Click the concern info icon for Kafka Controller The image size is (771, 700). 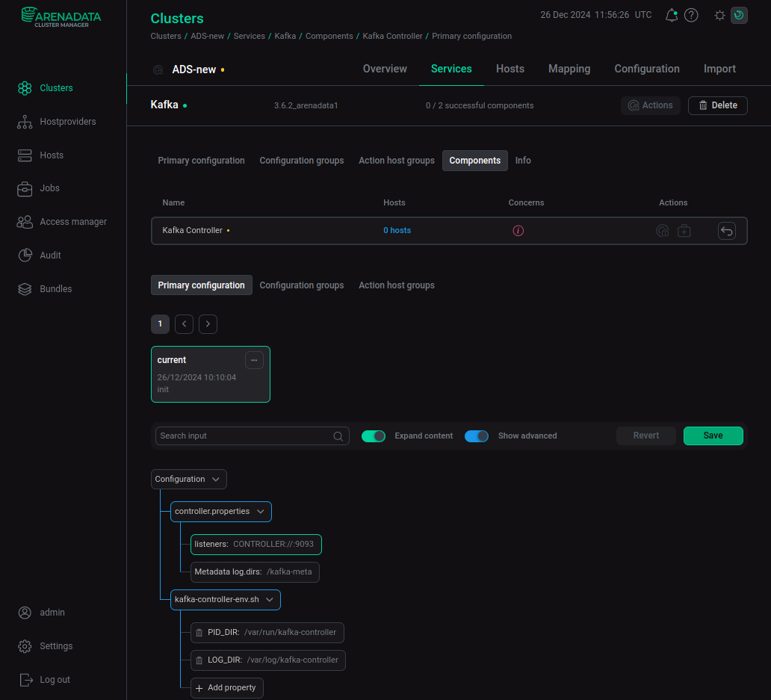[518, 231]
